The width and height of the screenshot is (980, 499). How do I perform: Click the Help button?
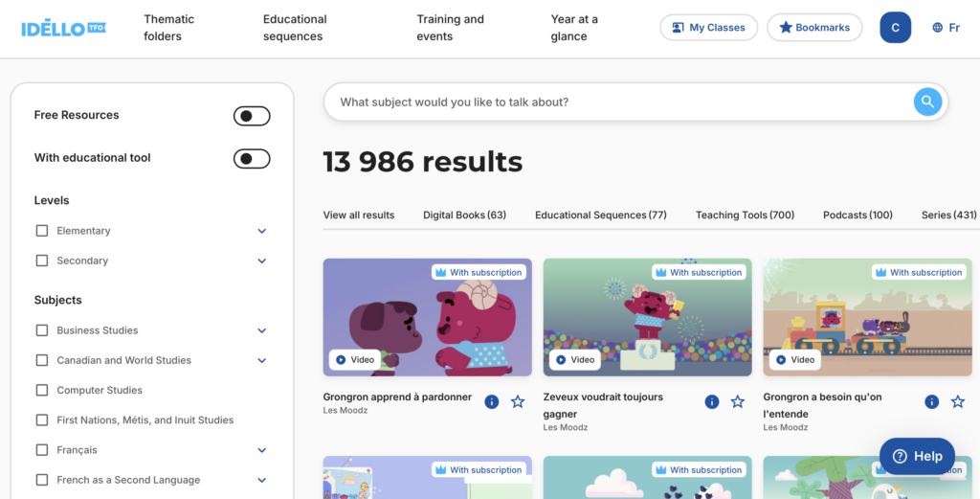pos(917,457)
